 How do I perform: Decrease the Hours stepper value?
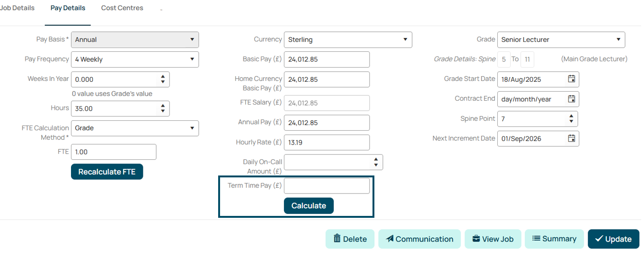pos(163,111)
